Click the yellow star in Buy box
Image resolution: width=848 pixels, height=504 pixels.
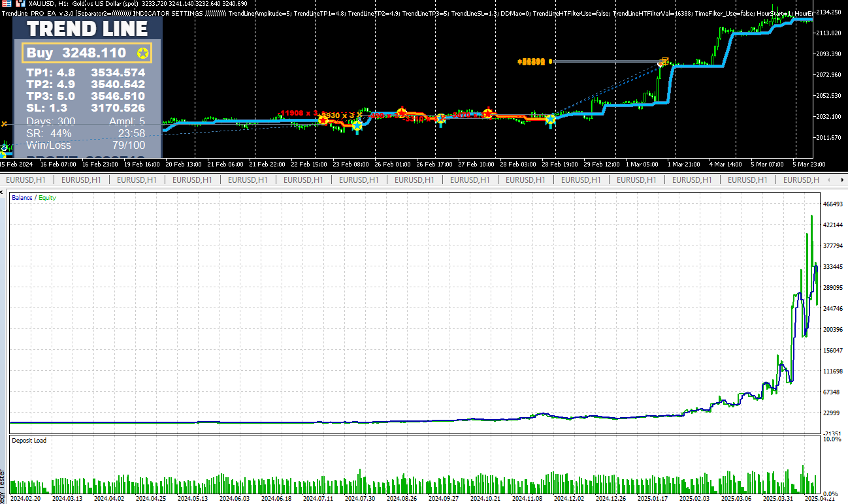[142, 54]
